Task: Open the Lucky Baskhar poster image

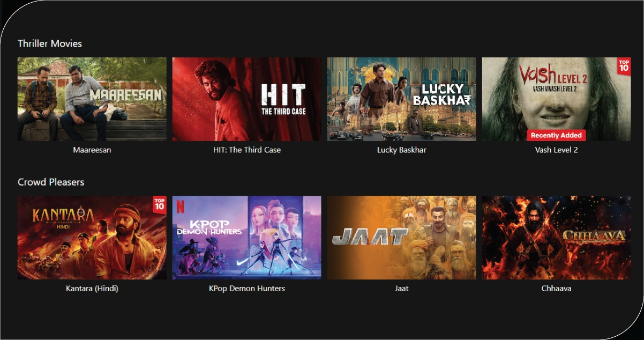Action: [x=401, y=99]
